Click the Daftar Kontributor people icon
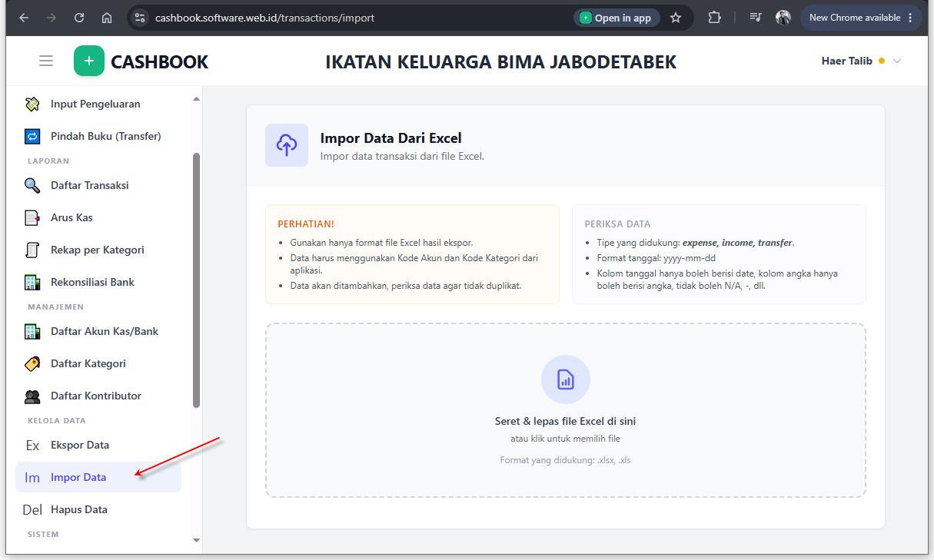The image size is (934, 560). (32, 396)
